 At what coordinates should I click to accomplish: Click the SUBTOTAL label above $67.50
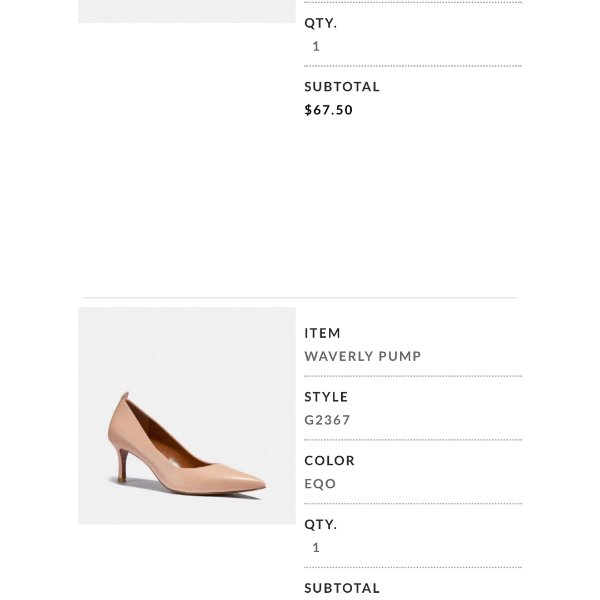[342, 87]
